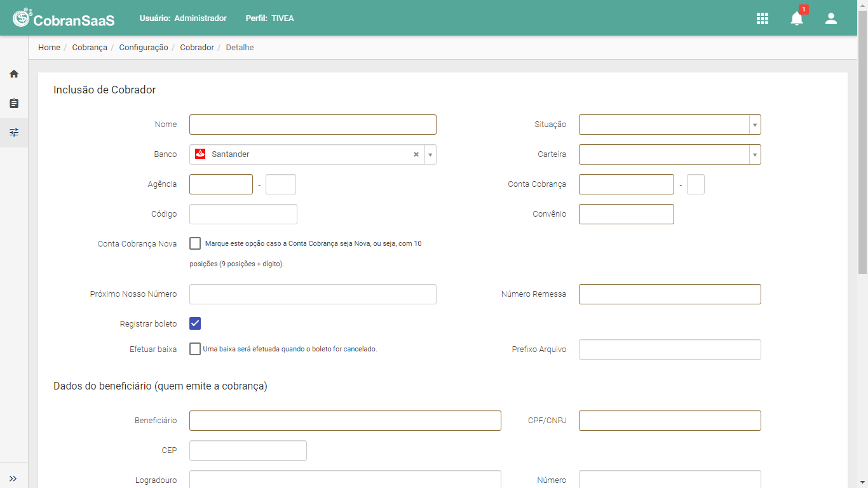The image size is (868, 488).
Task: Focus the Agência digit field
Action: [281, 184]
